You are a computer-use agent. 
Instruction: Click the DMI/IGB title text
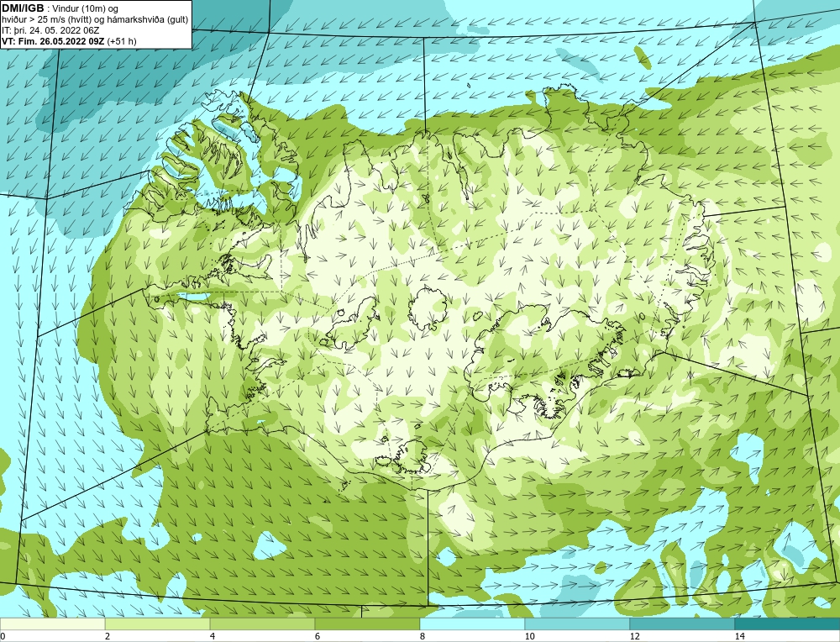pyautogui.click(x=23, y=8)
